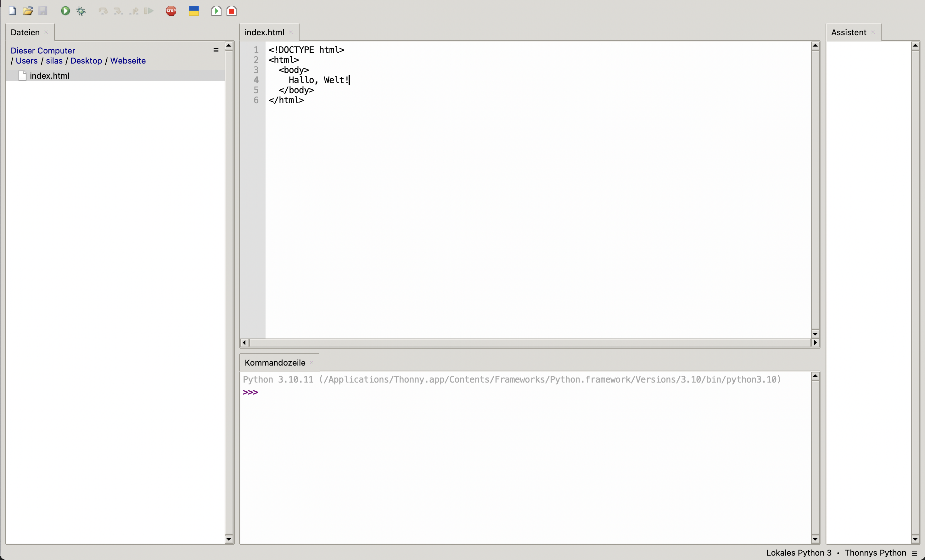
Task: Click the Ukraine flag toolbar icon
Action: (194, 11)
